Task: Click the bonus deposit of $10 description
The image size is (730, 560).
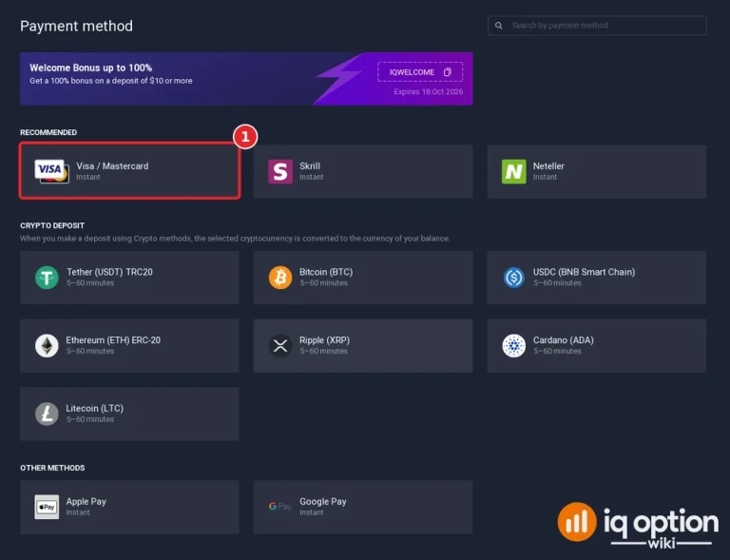Action: point(111,81)
